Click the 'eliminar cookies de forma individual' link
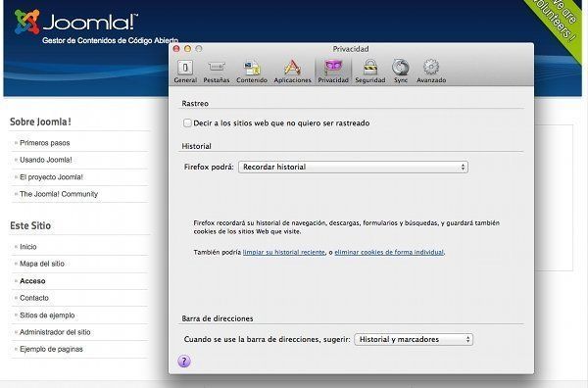This screenshot has height=388, width=588. [x=389, y=252]
